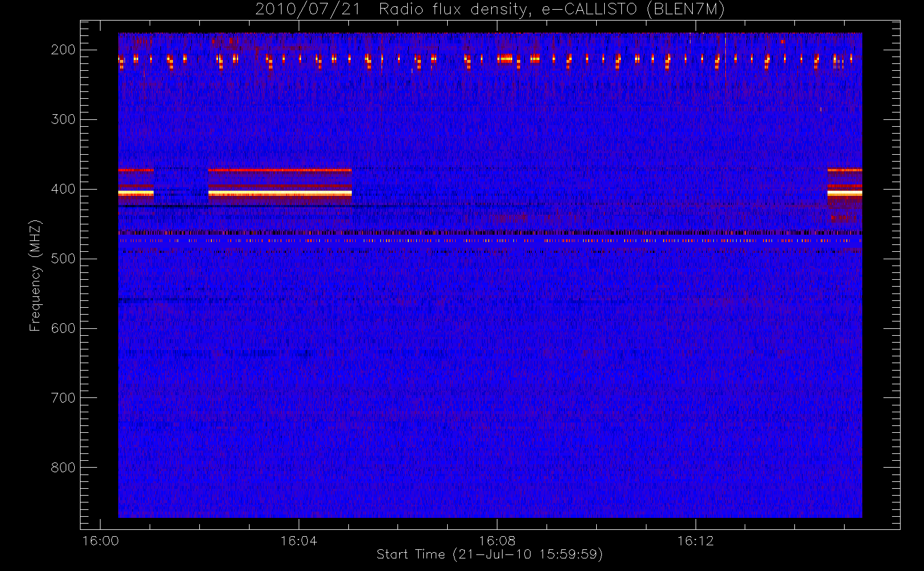Click the 700 frequency tick label
The width and height of the screenshot is (924, 571).
pyautogui.click(x=63, y=398)
